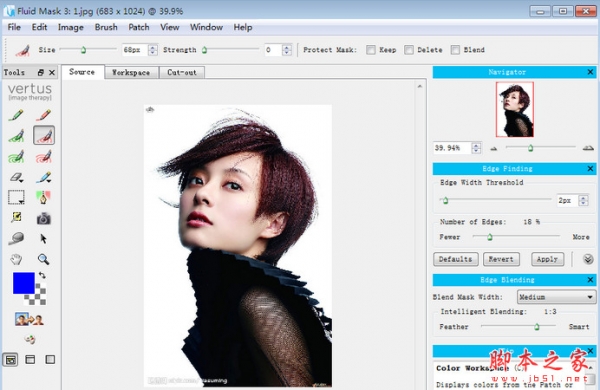Click the brush icon in options bar
Image resolution: width=600 pixels, height=390 pixels.
[x=23, y=50]
